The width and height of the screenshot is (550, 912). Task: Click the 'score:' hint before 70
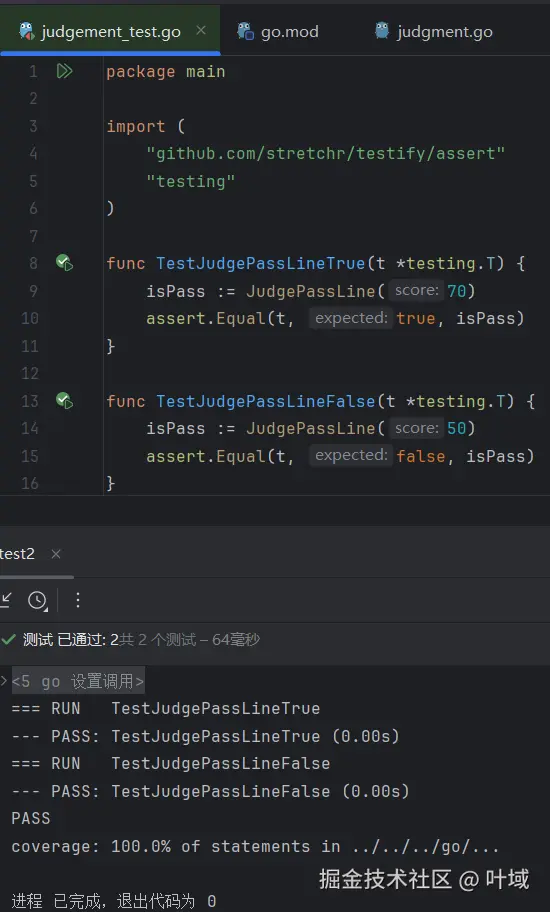(x=417, y=290)
